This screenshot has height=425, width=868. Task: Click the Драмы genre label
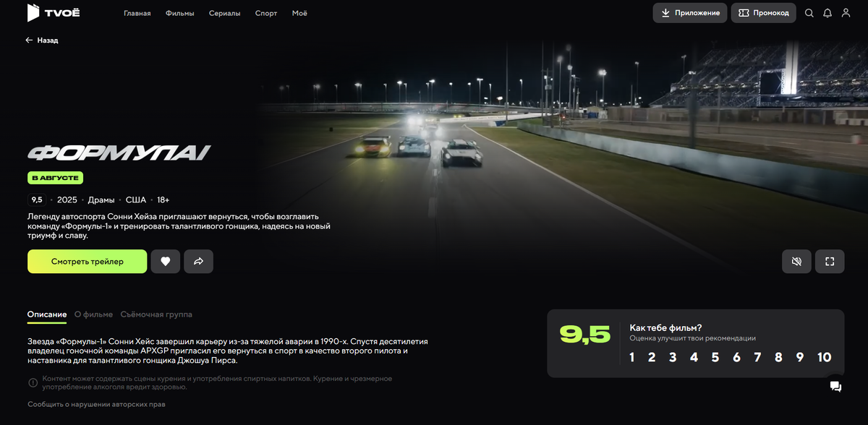[101, 199]
